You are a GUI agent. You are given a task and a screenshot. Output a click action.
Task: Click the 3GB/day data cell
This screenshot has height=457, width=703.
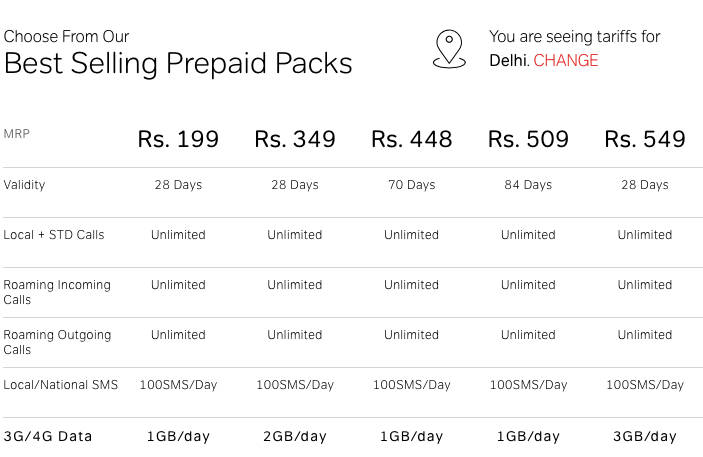click(x=645, y=436)
